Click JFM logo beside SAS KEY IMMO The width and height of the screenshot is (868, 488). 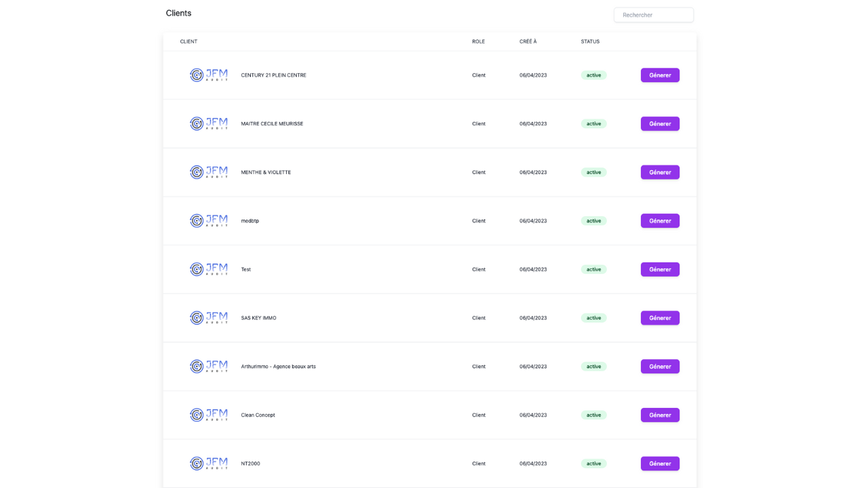(208, 318)
